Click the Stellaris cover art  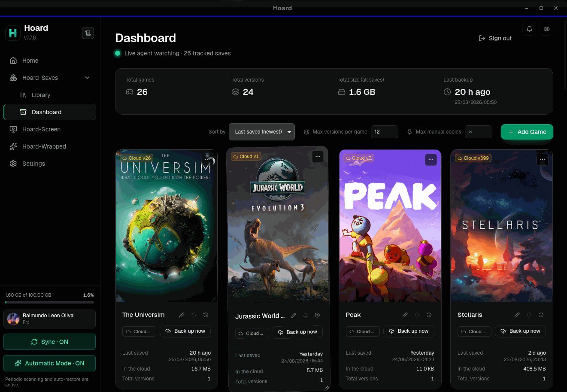[x=502, y=226]
